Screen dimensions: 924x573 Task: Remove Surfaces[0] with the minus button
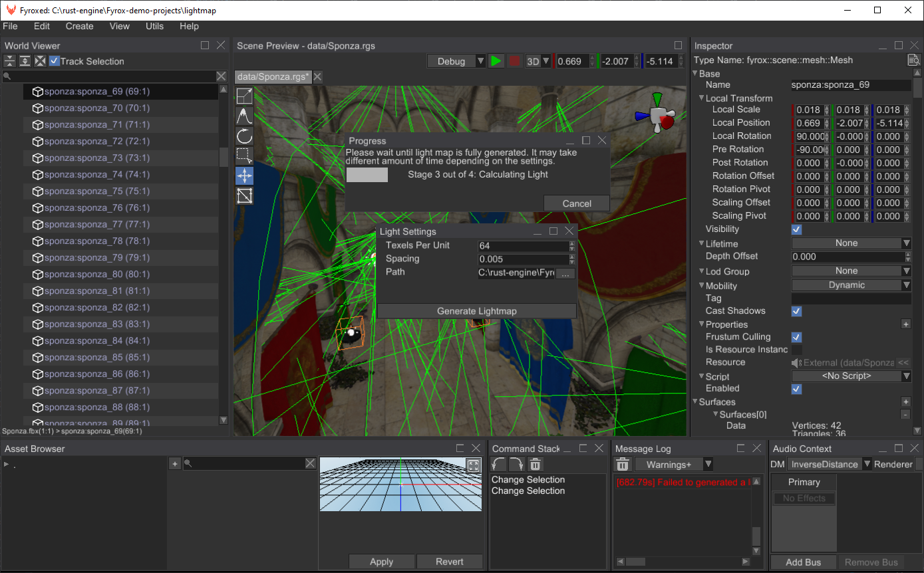[x=905, y=415]
